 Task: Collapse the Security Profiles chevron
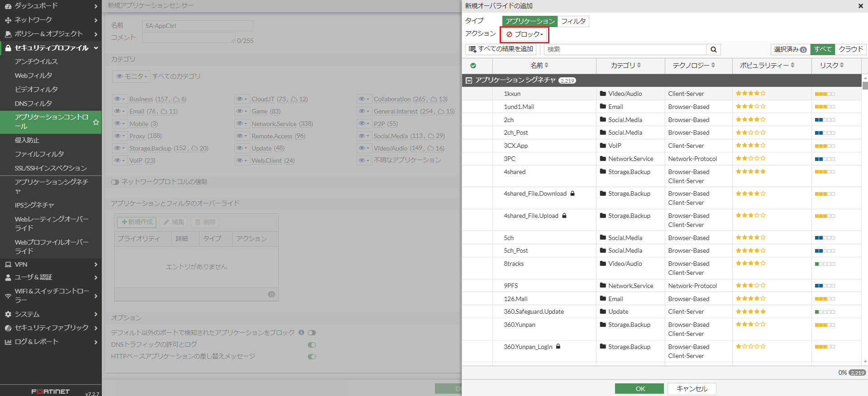pyautogui.click(x=95, y=48)
